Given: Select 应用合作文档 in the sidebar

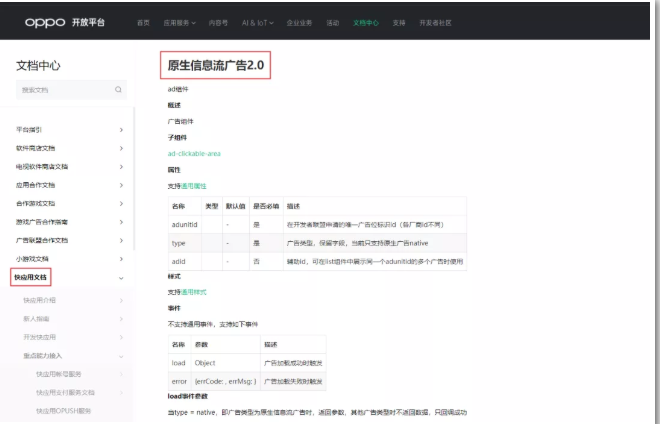Looking at the screenshot, I should click(x=35, y=185).
